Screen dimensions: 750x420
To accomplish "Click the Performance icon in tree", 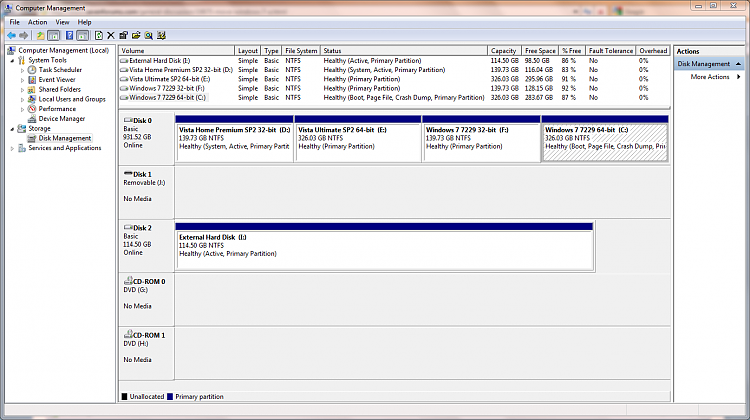I will tap(32, 109).
